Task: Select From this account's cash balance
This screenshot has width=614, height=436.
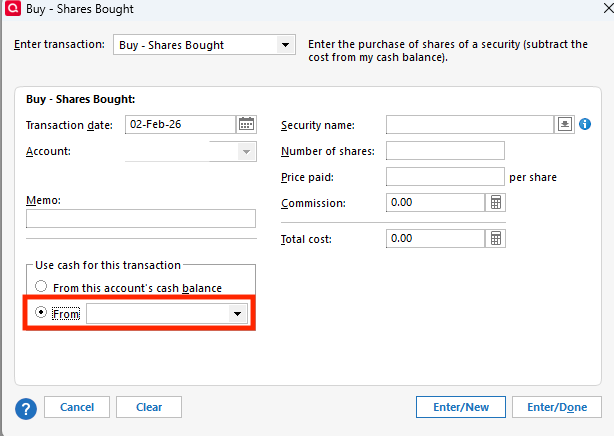Action: [41, 287]
